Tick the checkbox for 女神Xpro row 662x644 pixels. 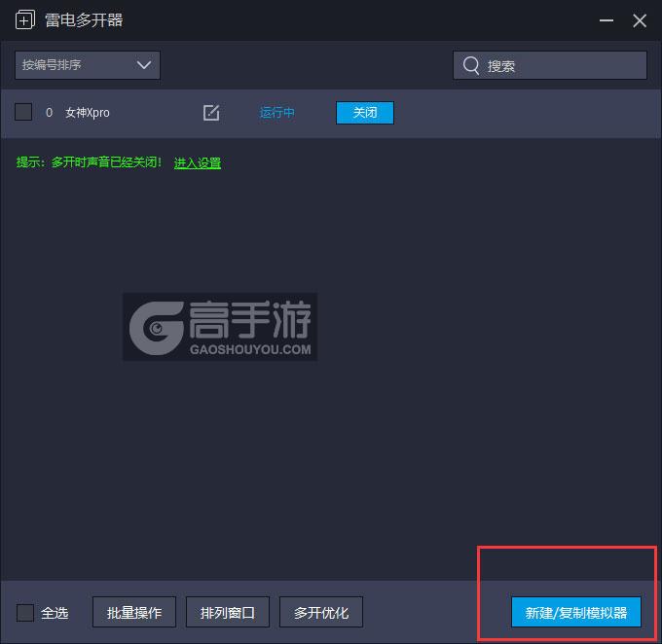(23, 112)
